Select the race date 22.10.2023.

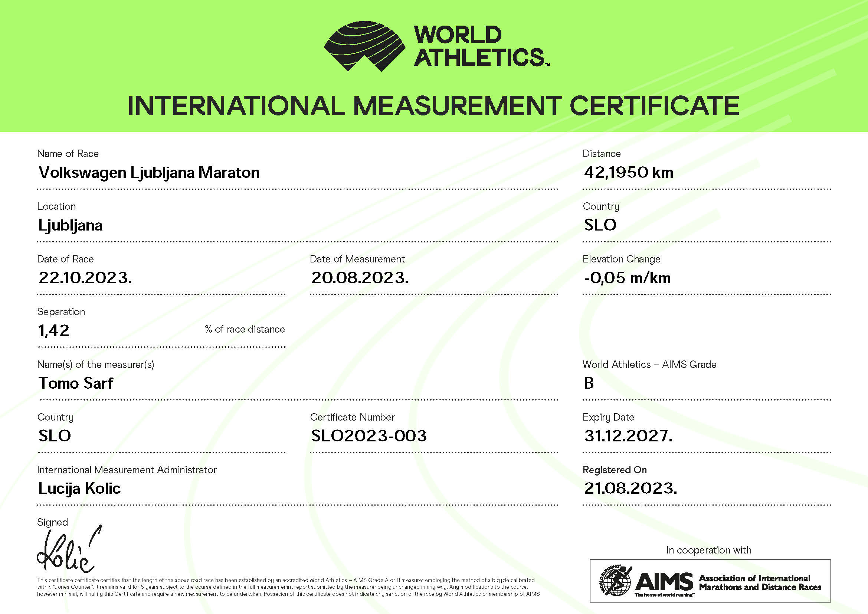pyautogui.click(x=85, y=278)
